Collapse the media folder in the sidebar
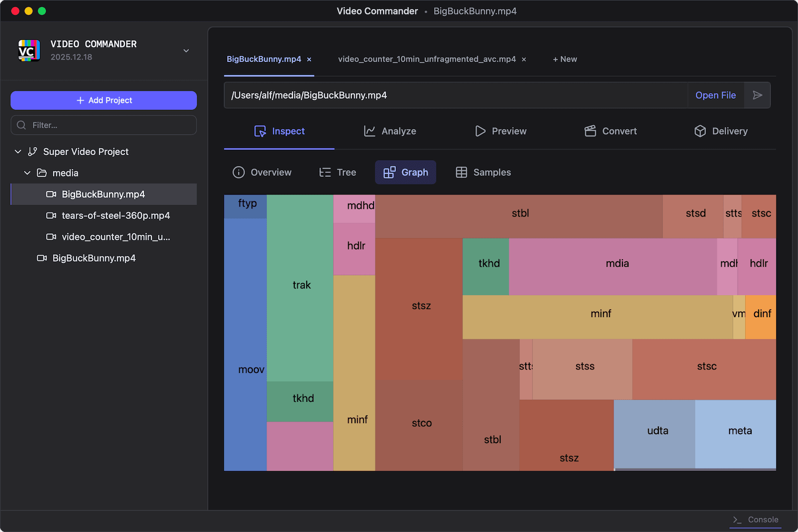Viewport: 798px width, 532px height. 27,173
